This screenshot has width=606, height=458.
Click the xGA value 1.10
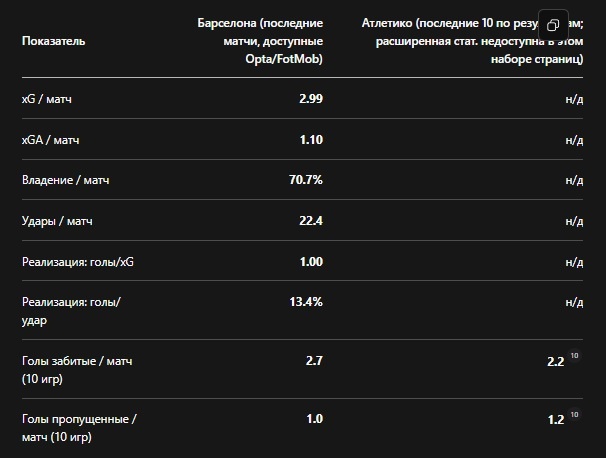[x=310, y=140]
